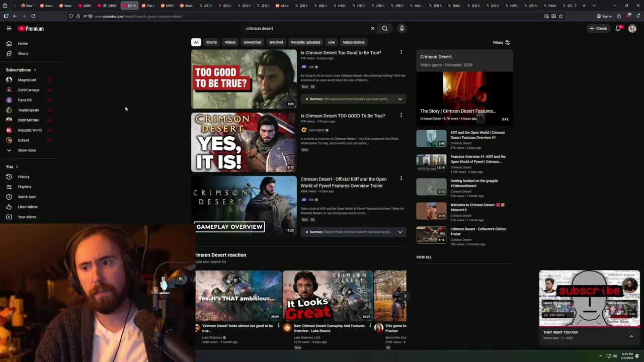Open search Filters
Screen dimensions: 644x362
(x=502, y=43)
